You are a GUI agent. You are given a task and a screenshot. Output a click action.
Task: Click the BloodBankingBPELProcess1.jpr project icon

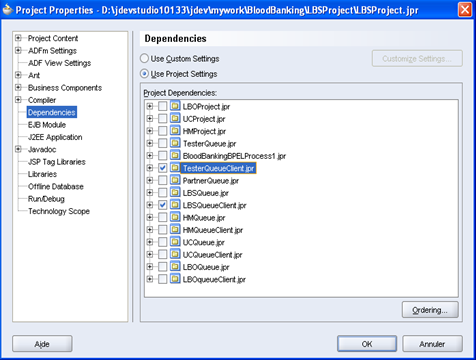(x=175, y=155)
